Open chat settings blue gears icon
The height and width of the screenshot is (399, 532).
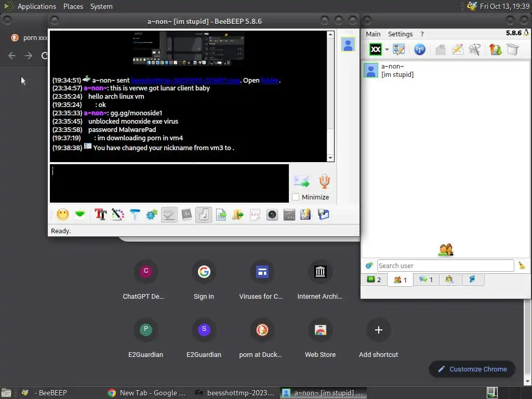tap(152, 215)
